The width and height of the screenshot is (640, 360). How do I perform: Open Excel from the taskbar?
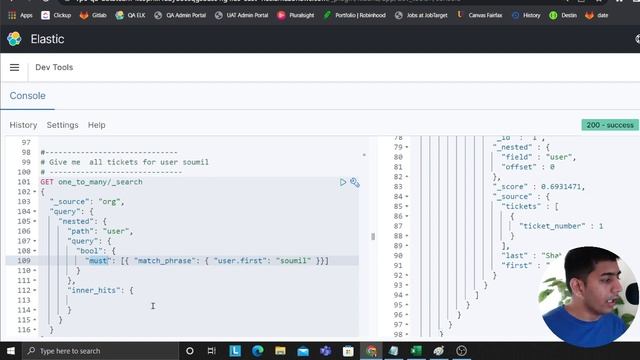pos(416,351)
